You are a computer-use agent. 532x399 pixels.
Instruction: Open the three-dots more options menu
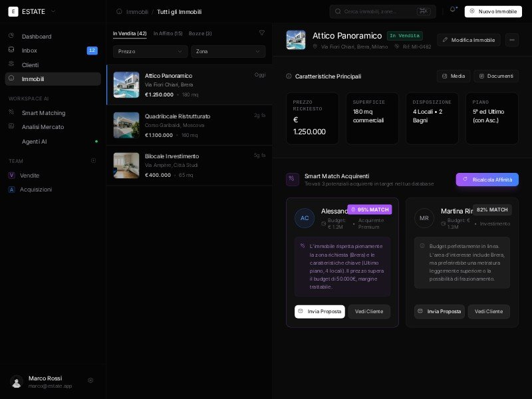(x=511, y=40)
